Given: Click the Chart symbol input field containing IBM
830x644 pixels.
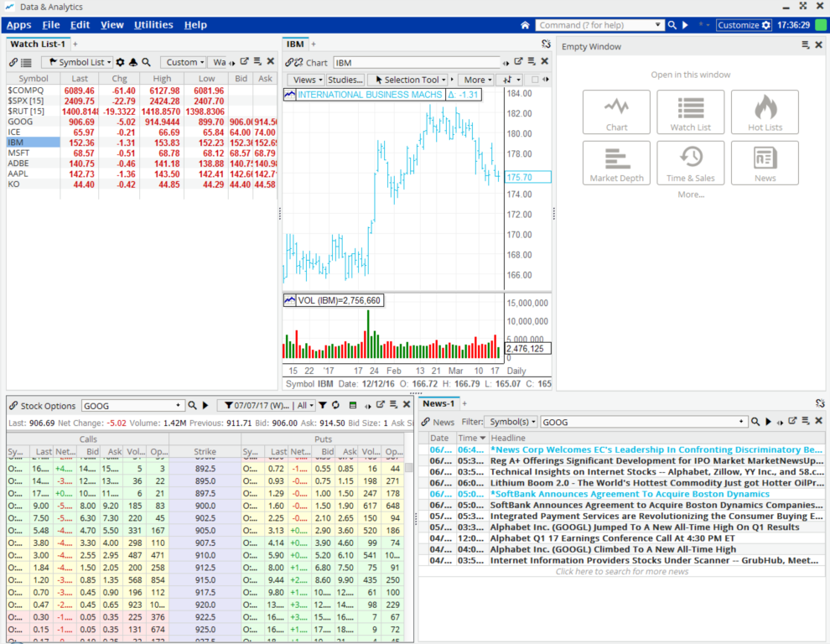Looking at the screenshot, I should coord(418,63).
